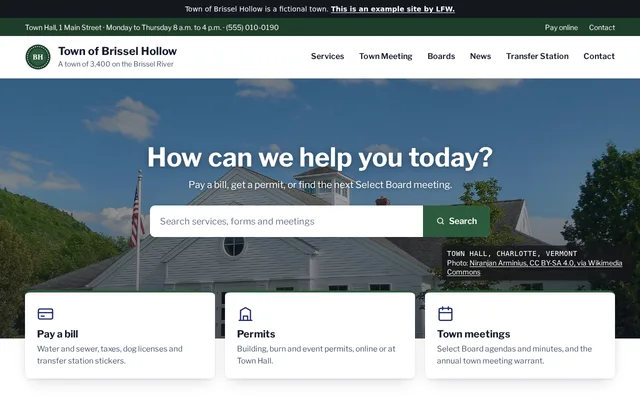Click Contact in the main navigation

tap(599, 56)
